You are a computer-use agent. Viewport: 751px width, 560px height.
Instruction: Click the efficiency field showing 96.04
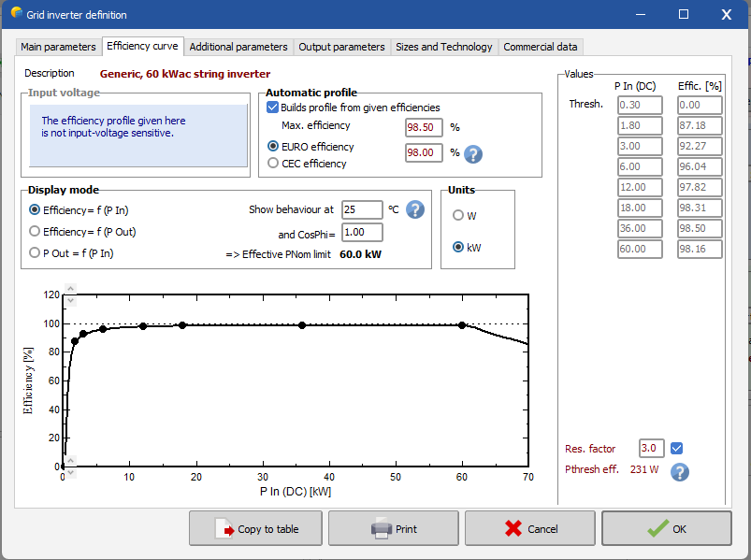tap(700, 166)
